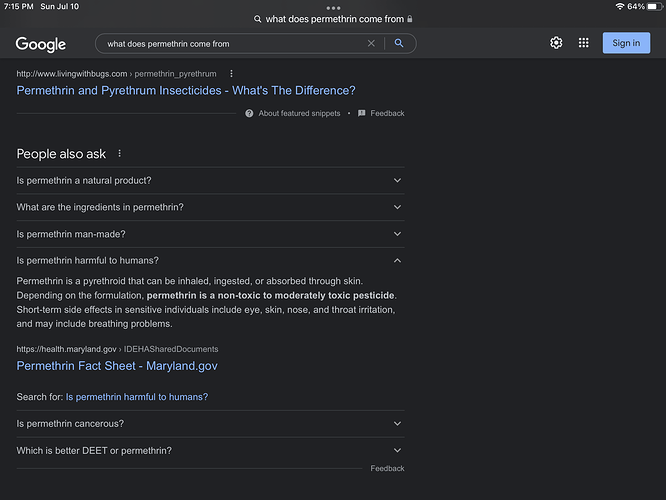Expand 'Which is better DEET or permethrin?'
The image size is (666, 500).
click(x=210, y=450)
